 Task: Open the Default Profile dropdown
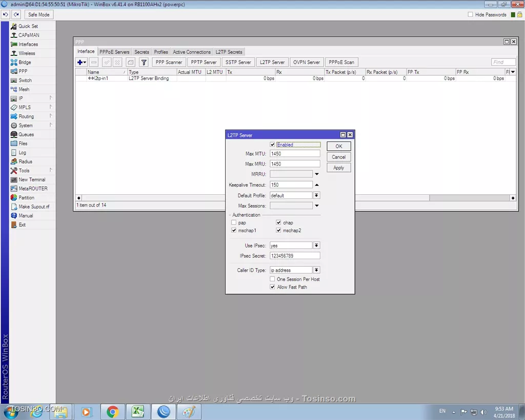tap(316, 195)
